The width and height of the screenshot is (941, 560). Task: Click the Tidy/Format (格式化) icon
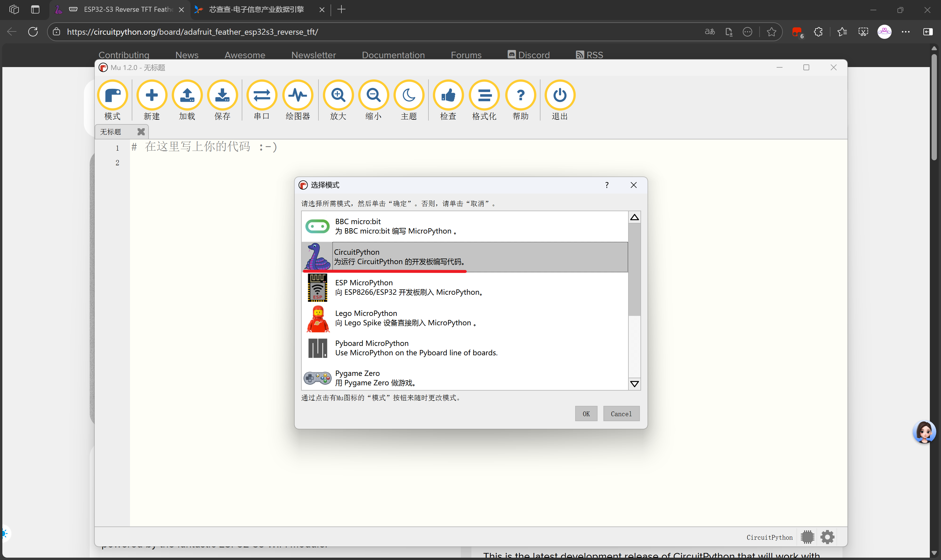point(484,96)
